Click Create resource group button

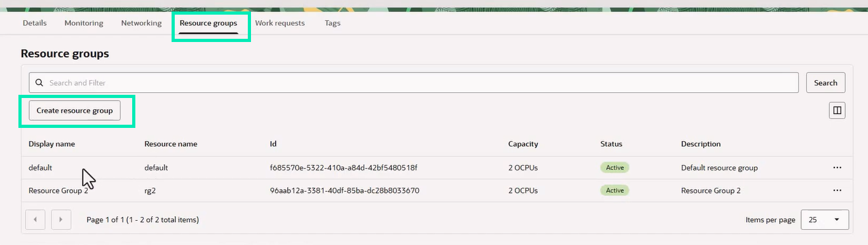74,110
